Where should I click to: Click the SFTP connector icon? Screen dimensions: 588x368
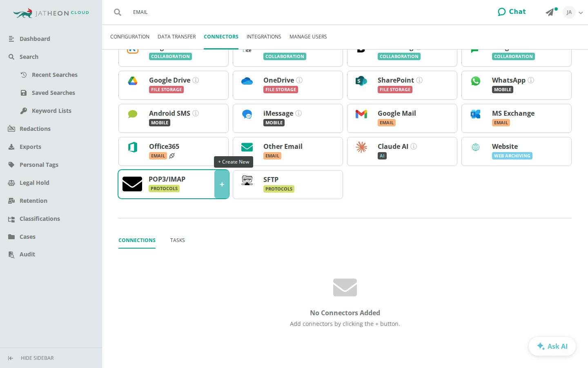pyautogui.click(x=247, y=180)
